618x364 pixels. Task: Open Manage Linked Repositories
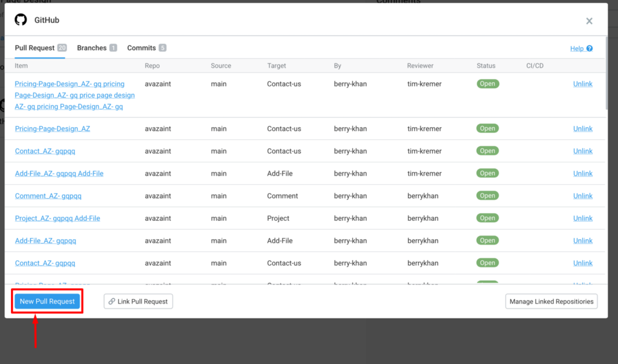[x=552, y=301]
